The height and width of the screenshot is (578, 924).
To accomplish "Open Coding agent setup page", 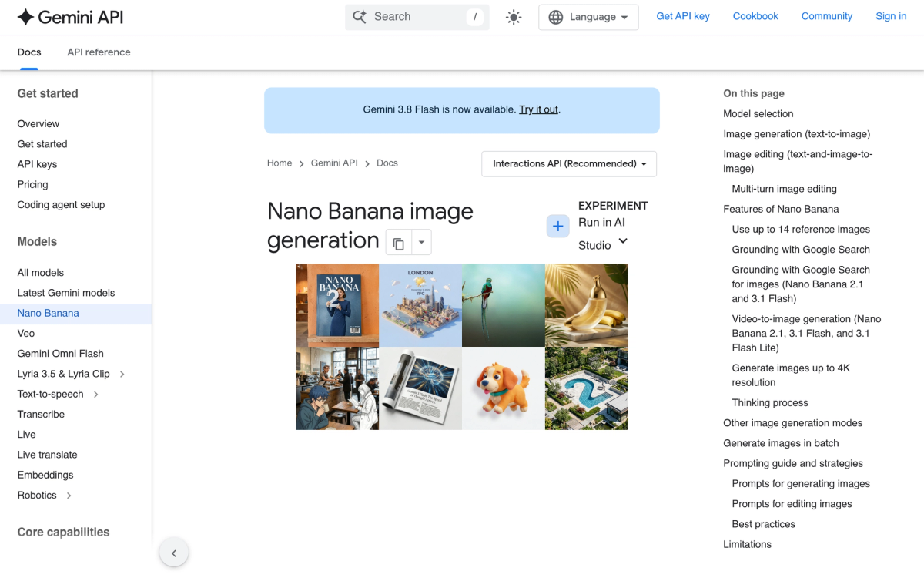I will 61,205.
